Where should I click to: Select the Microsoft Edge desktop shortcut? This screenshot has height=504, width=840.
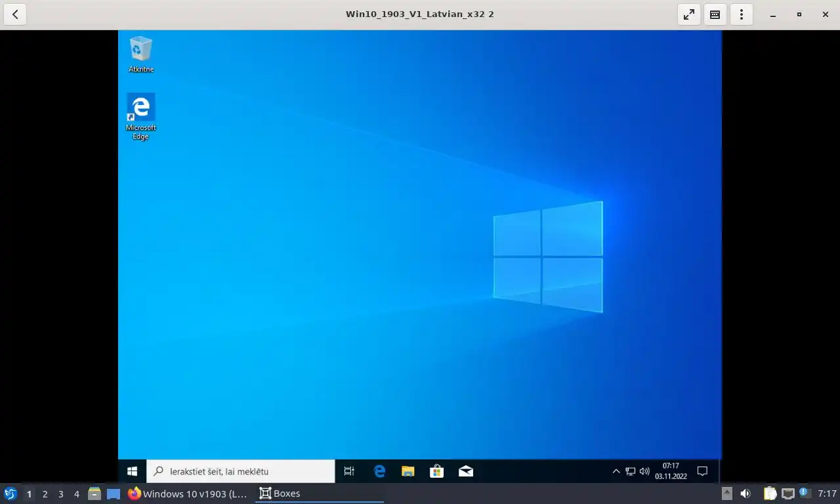[x=140, y=117]
